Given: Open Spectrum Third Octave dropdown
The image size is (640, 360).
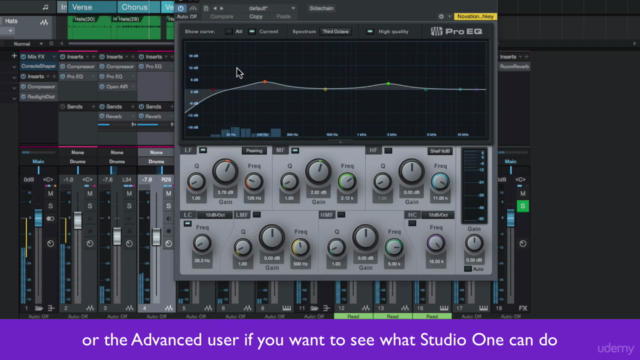Looking at the screenshot, I should pyautogui.click(x=336, y=31).
